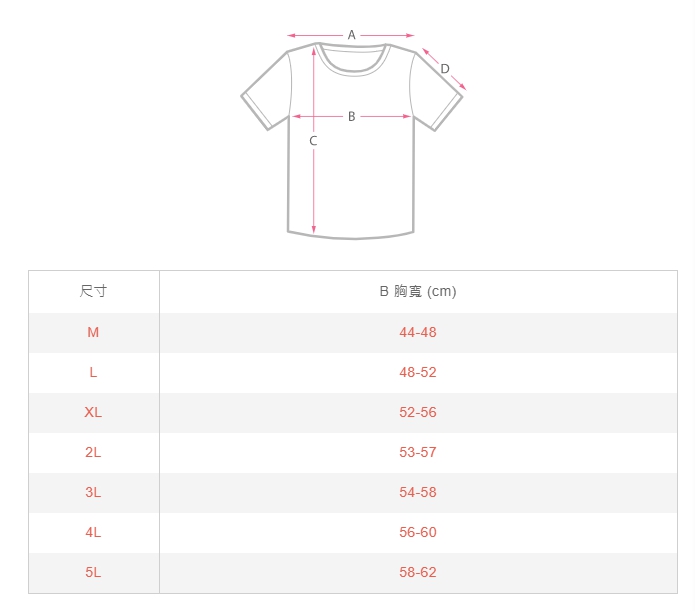Click the 56-60 chest measurement
Screen dimensions: 695x611
418,532
